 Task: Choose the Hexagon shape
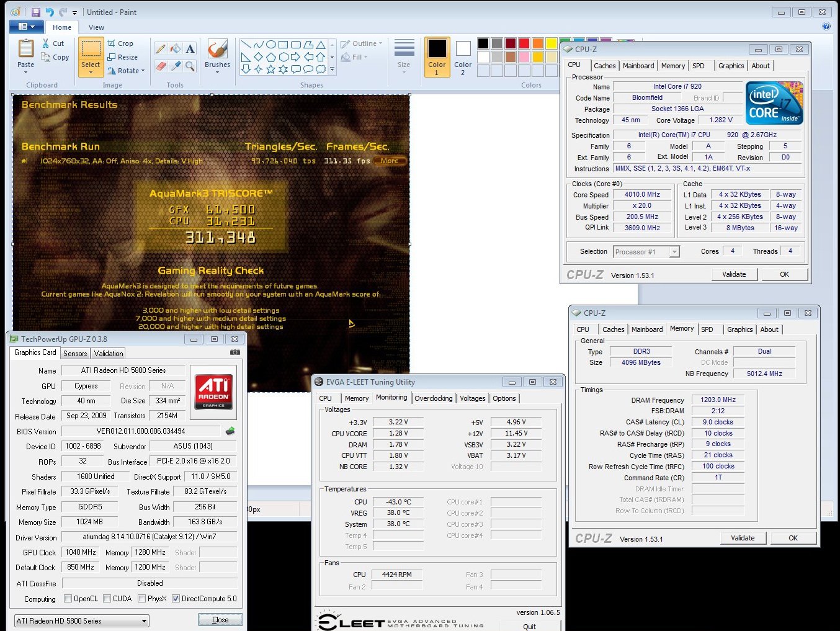pos(283,57)
